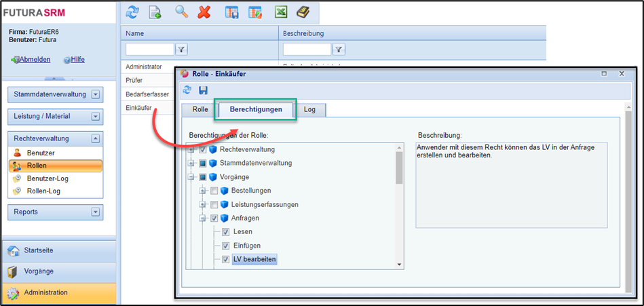Collapse the Anfragen tree node
The image size is (644, 306).
[x=202, y=218]
